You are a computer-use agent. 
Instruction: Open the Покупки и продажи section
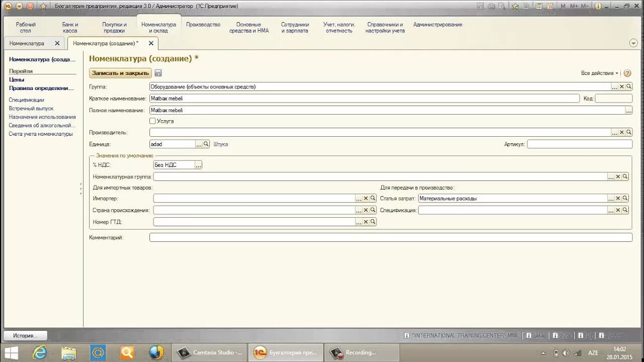click(114, 28)
